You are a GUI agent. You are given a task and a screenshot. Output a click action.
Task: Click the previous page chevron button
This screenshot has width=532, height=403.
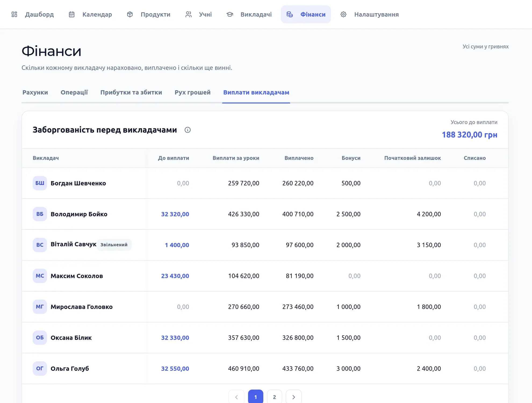236,397
